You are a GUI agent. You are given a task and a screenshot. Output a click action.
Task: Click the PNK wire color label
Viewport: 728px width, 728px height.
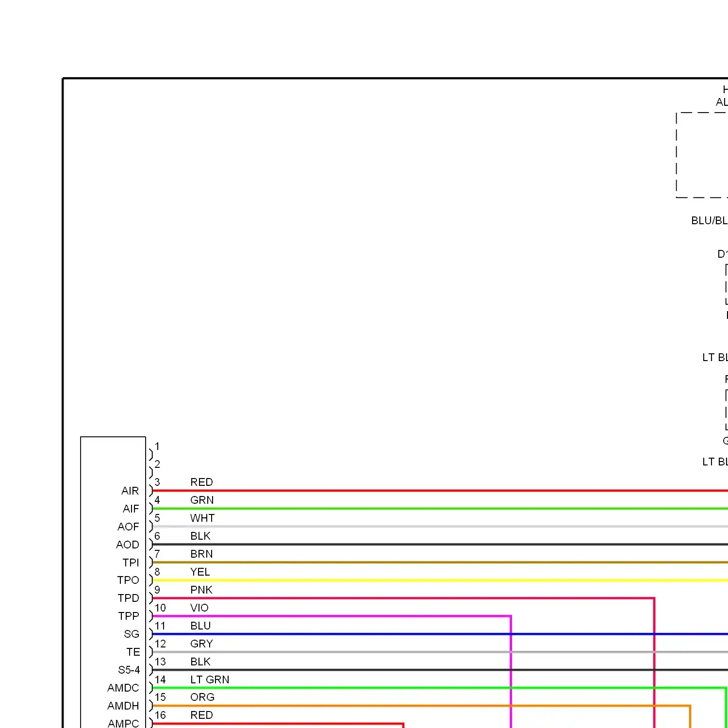201,590
